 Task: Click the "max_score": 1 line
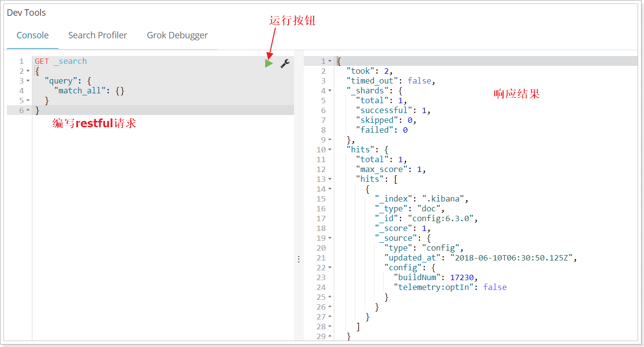391,169
